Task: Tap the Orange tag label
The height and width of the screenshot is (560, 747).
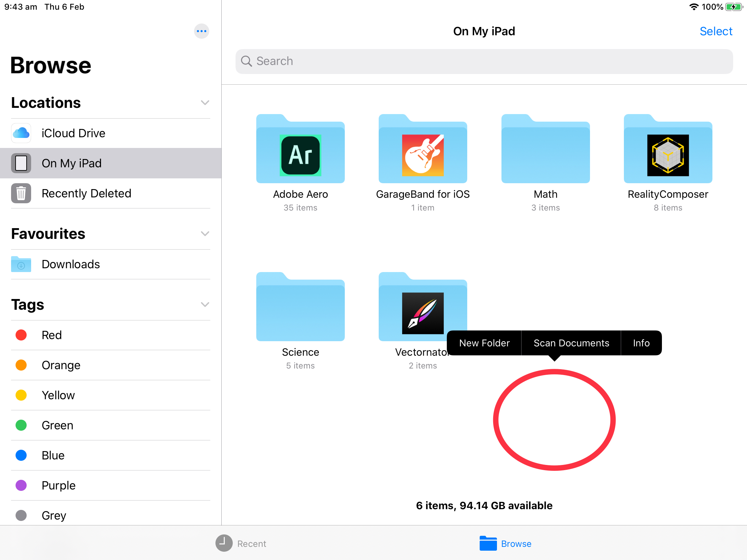Action: pyautogui.click(x=61, y=365)
